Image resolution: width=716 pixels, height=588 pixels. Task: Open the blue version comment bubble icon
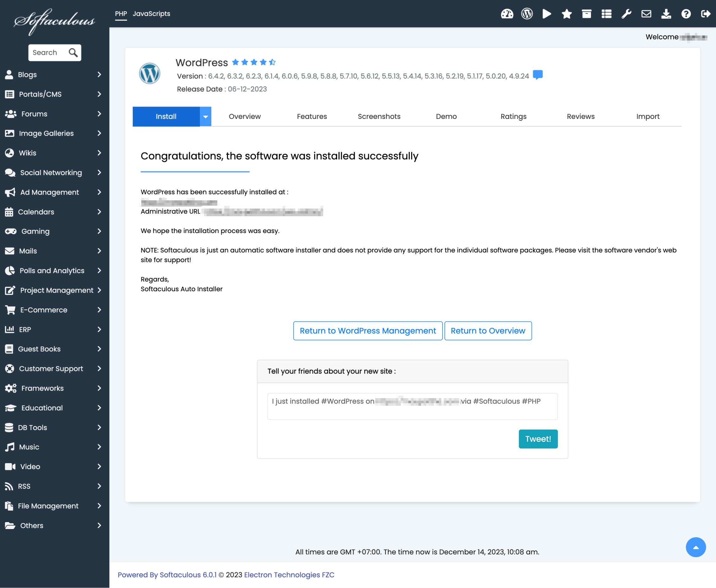click(538, 74)
